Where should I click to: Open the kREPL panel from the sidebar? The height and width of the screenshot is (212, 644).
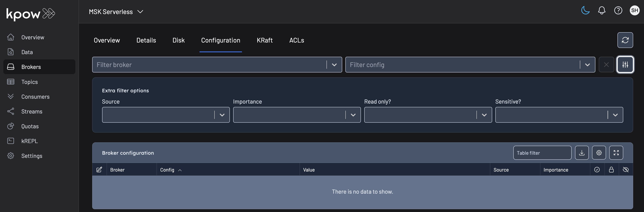pos(29,141)
